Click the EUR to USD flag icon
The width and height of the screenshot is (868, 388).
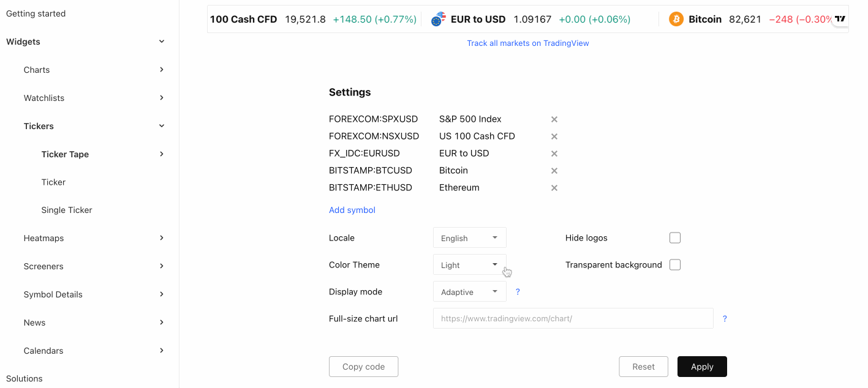click(439, 20)
